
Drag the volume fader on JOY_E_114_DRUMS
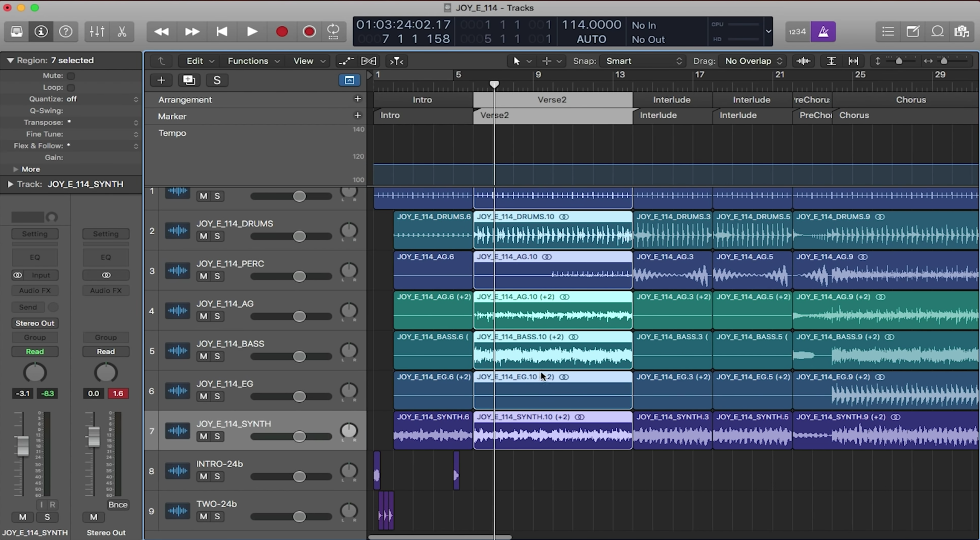[299, 236]
